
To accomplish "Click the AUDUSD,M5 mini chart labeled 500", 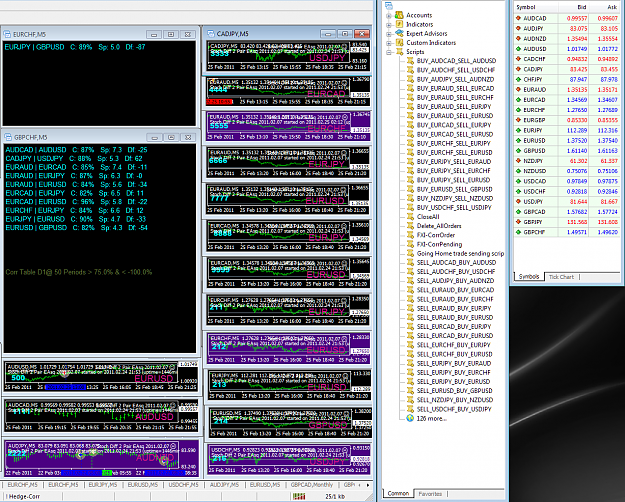I will tap(101, 375).
